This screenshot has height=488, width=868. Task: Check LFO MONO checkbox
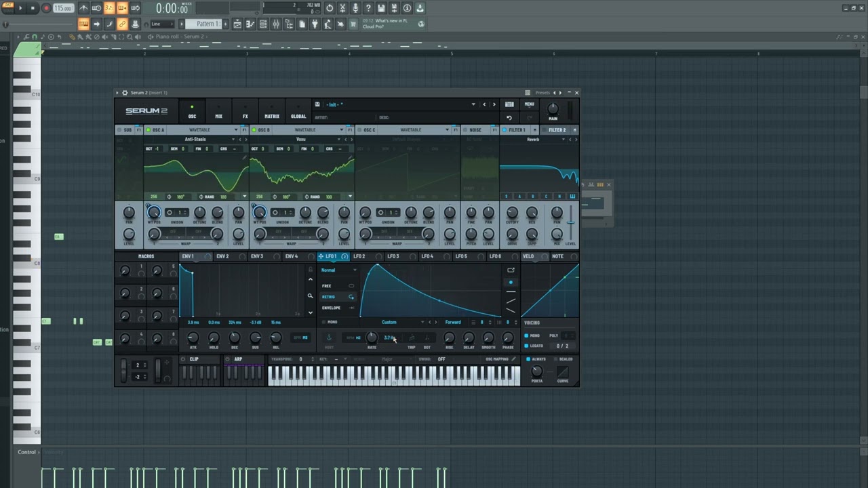(324, 322)
